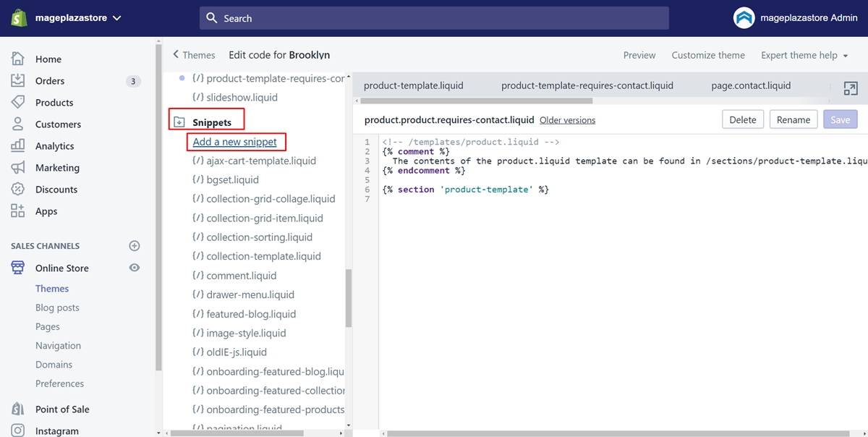Viewport: 868px width, 437px height.
Task: Click the magnifier icon in the search bar
Action: point(212,18)
